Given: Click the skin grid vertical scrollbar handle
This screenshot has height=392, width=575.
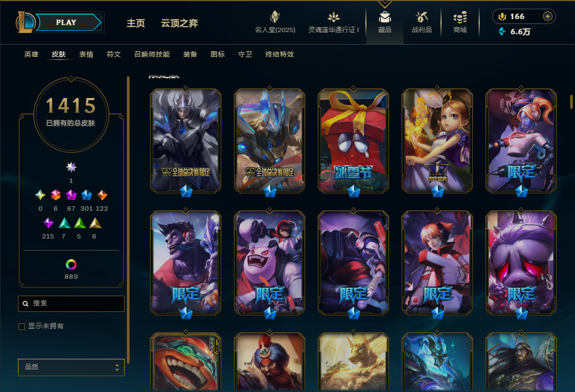Looking at the screenshot, I should [571, 102].
